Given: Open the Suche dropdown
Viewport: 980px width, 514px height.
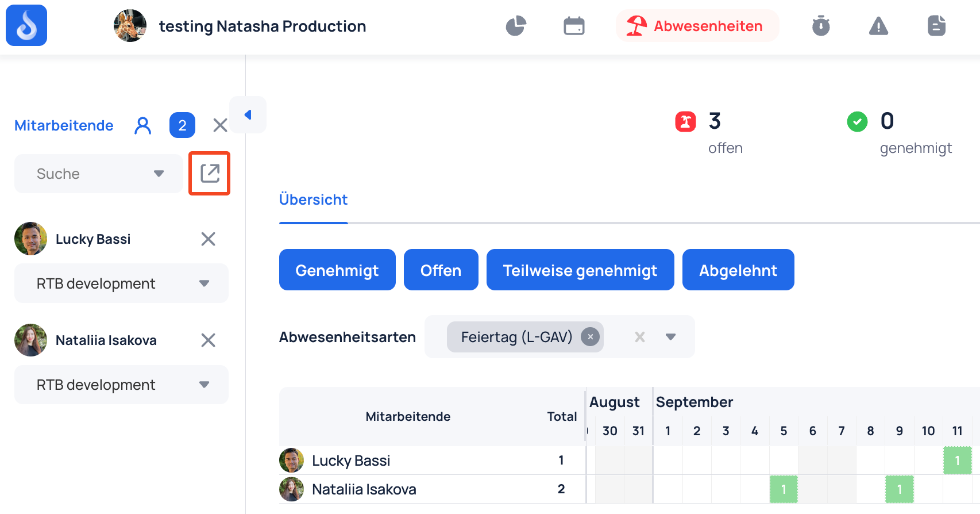Looking at the screenshot, I should click(98, 174).
